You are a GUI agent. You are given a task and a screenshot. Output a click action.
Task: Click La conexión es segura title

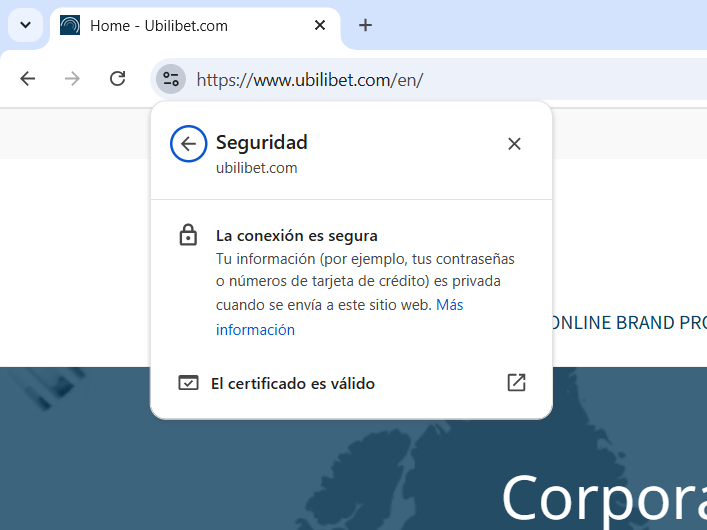[297, 236]
